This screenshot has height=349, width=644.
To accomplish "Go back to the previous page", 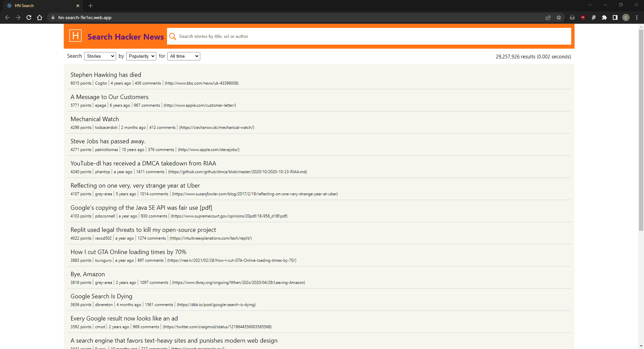I will (7, 17).
